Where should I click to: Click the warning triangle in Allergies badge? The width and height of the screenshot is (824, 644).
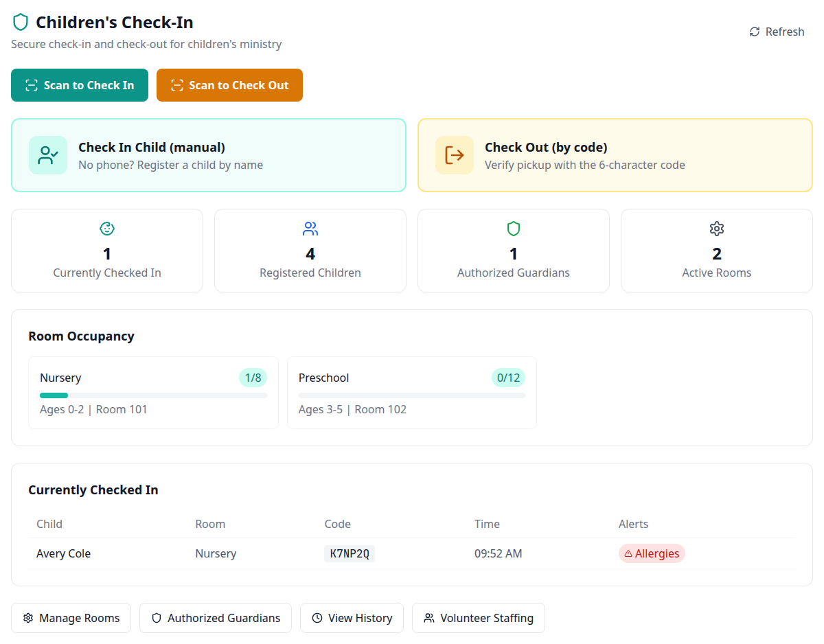tap(628, 553)
